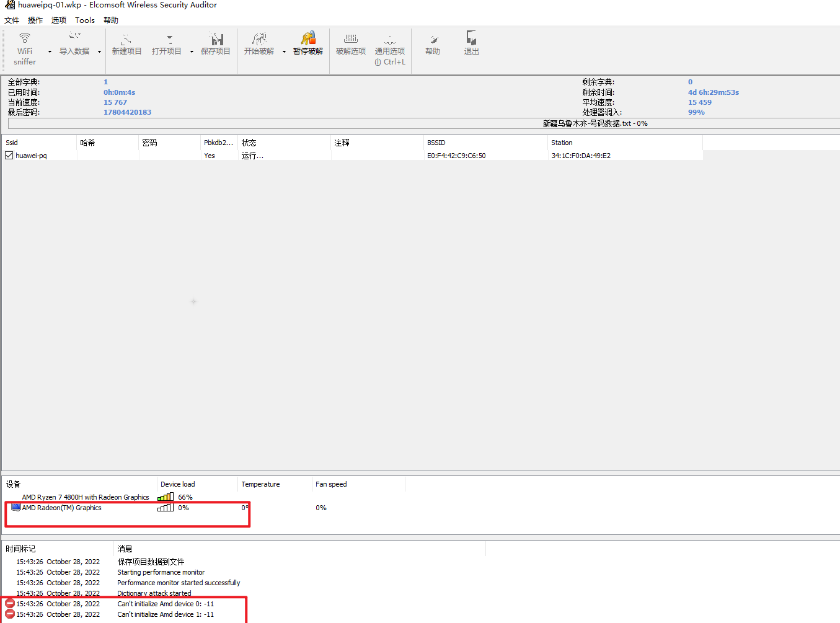Open the 帮助 menu in menu bar
The height and width of the screenshot is (623, 840).
(111, 20)
